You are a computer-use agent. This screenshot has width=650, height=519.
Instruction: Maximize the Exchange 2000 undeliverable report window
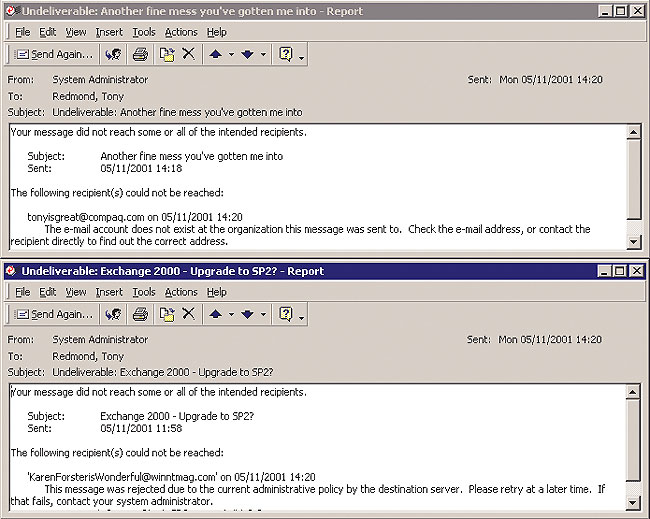point(621,271)
